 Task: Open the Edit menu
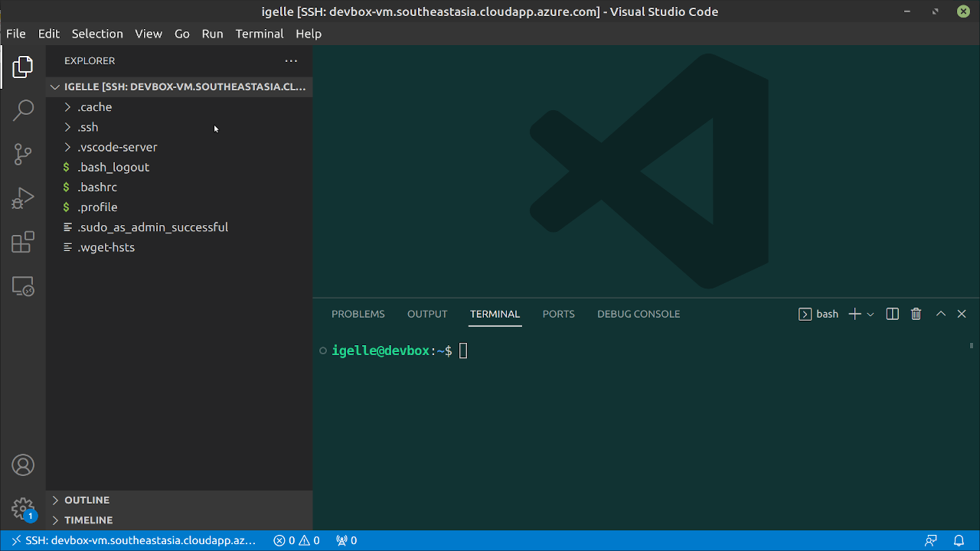pyautogui.click(x=49, y=34)
